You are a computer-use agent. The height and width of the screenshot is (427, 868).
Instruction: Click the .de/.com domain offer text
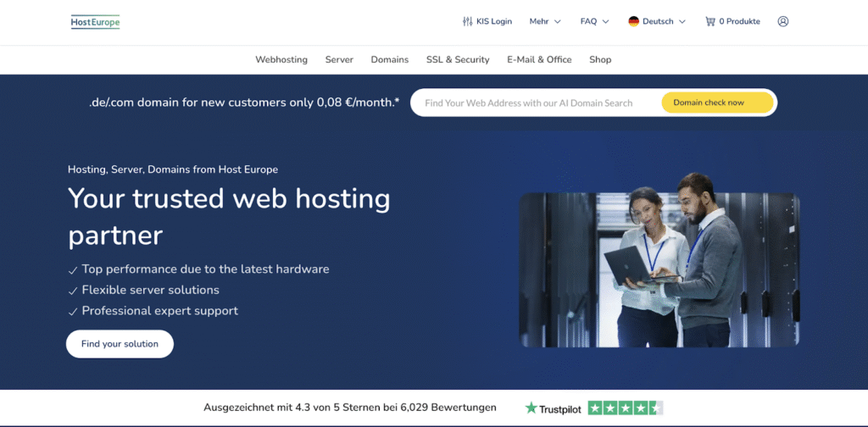click(244, 103)
